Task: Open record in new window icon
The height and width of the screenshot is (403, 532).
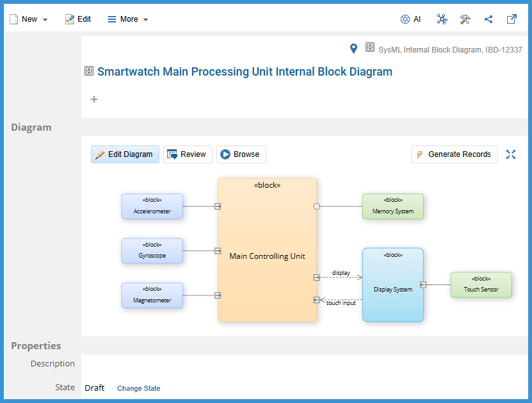Action: point(512,19)
